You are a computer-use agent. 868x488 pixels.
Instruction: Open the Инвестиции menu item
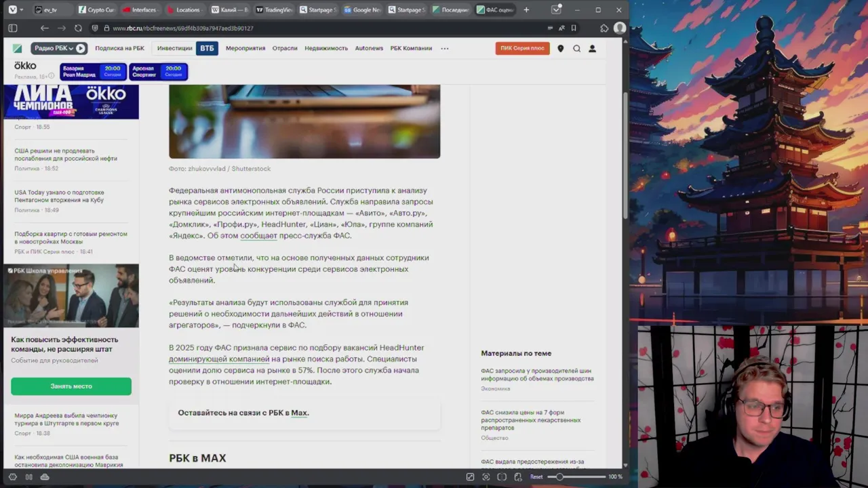[x=174, y=48]
